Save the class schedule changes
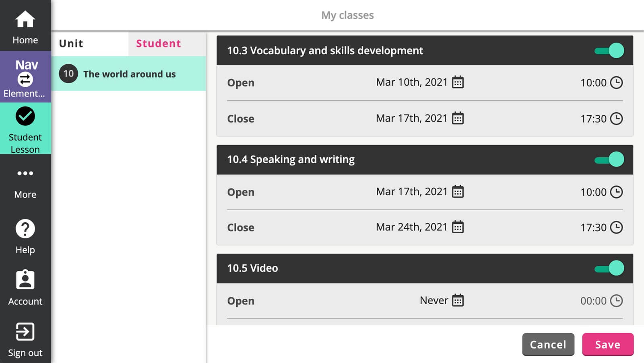Viewport: 644px width, 363px height. coord(607,345)
